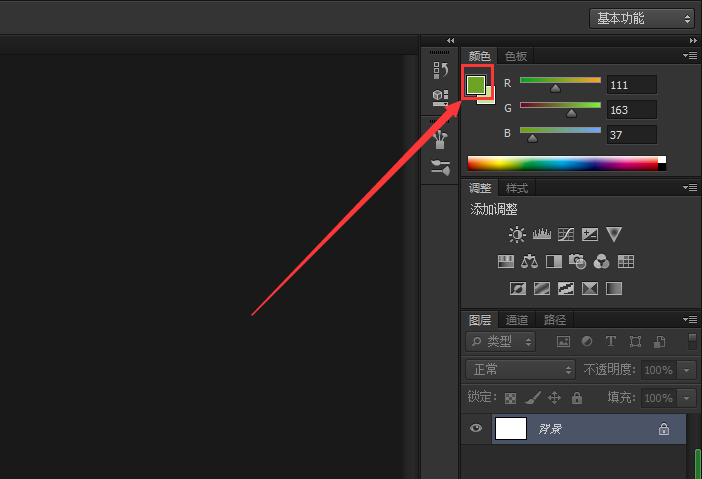Toggle lock all

577,398
